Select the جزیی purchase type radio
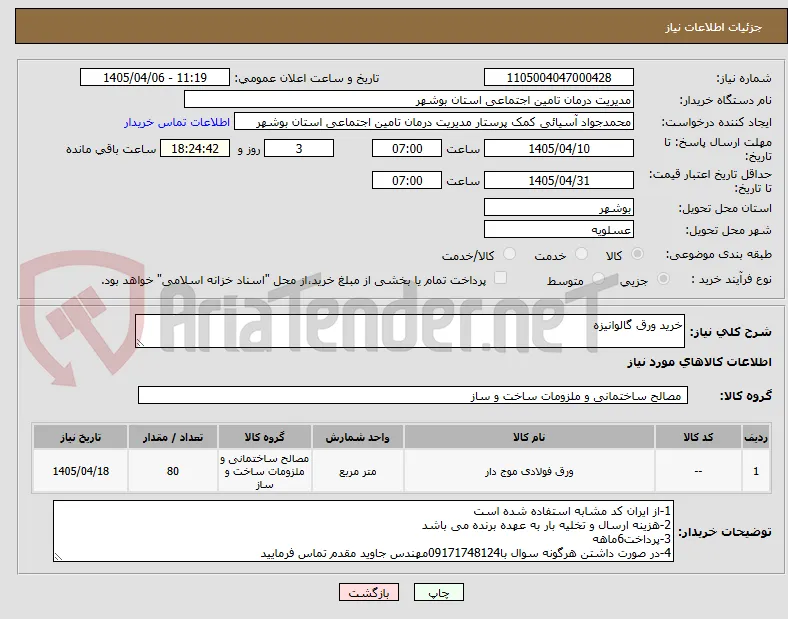This screenshot has height=619, width=788. click(663, 278)
